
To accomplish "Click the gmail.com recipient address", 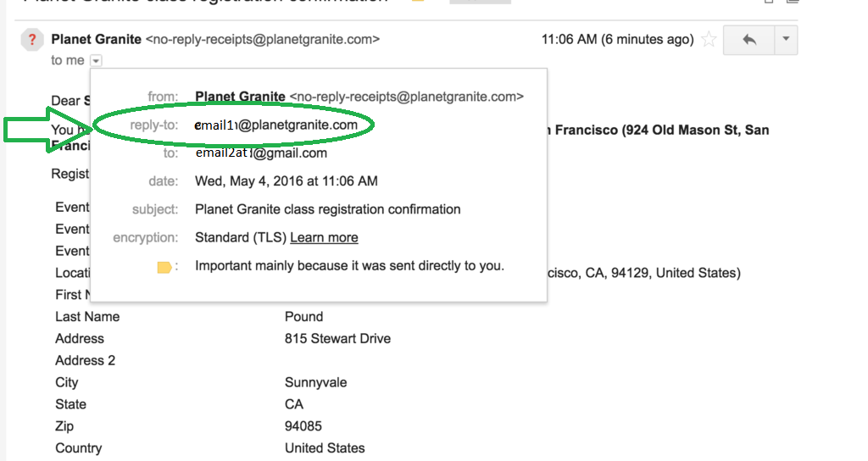I will [x=261, y=153].
